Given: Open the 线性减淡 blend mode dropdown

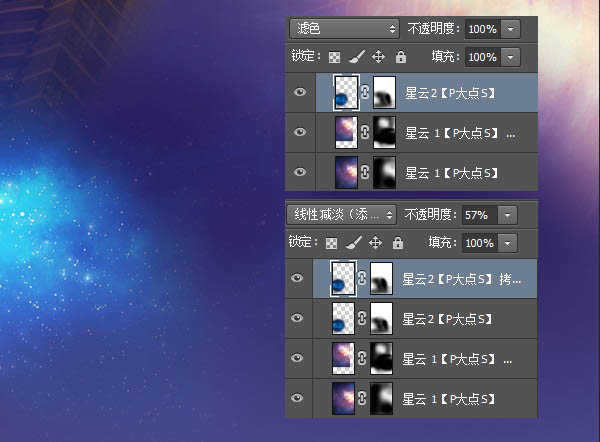Looking at the screenshot, I should pos(341,215).
